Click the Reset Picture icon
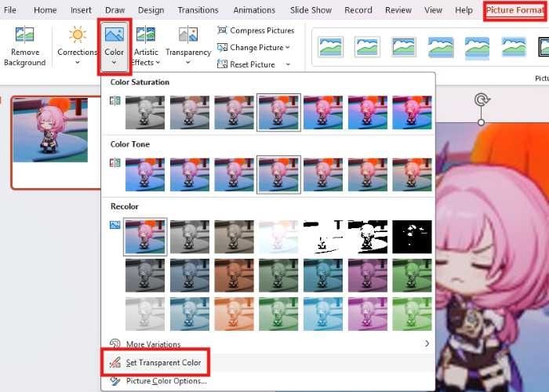Viewport: 549px width, 392px height. [222, 64]
